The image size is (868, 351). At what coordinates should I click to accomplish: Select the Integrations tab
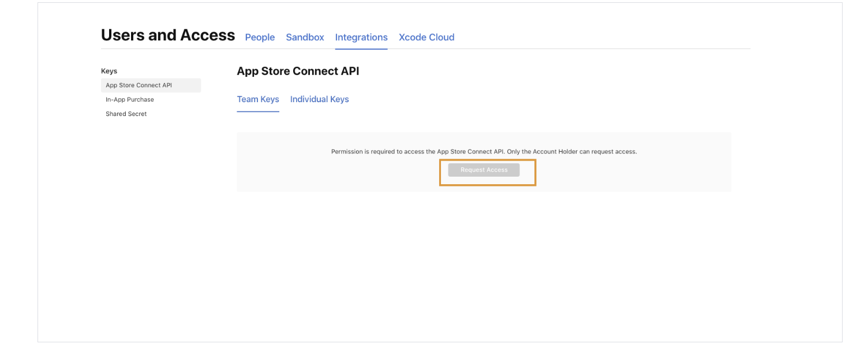pos(361,37)
